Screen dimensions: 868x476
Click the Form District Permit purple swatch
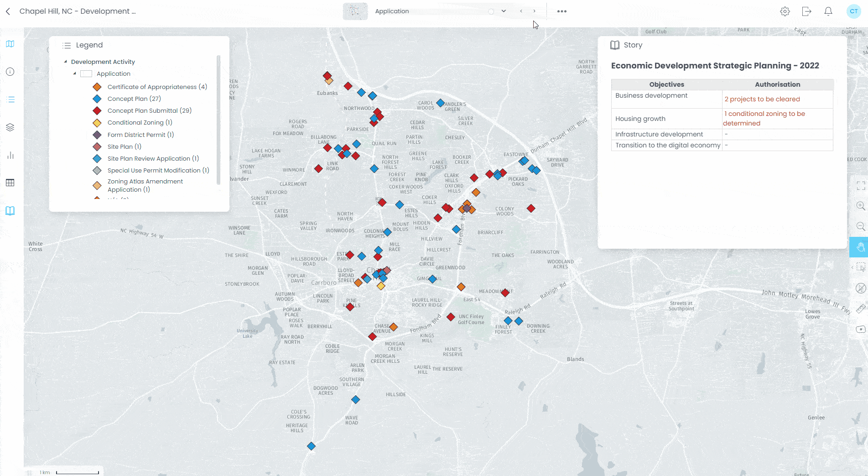click(97, 135)
